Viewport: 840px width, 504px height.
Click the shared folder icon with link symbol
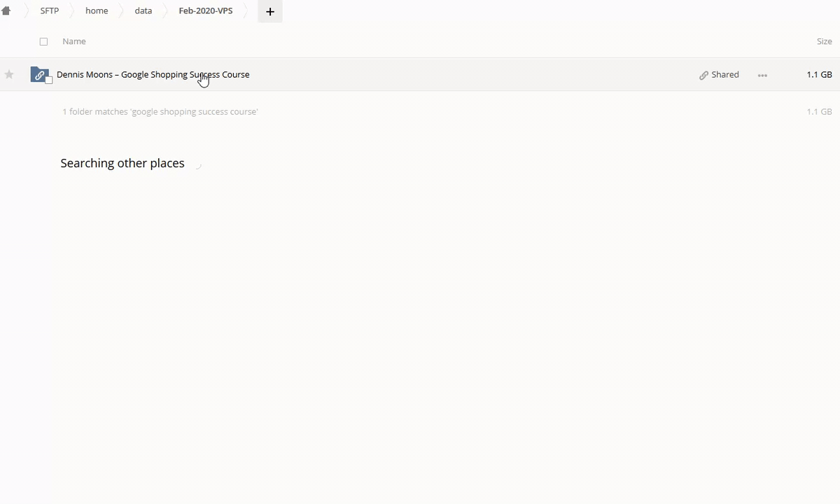pos(39,74)
